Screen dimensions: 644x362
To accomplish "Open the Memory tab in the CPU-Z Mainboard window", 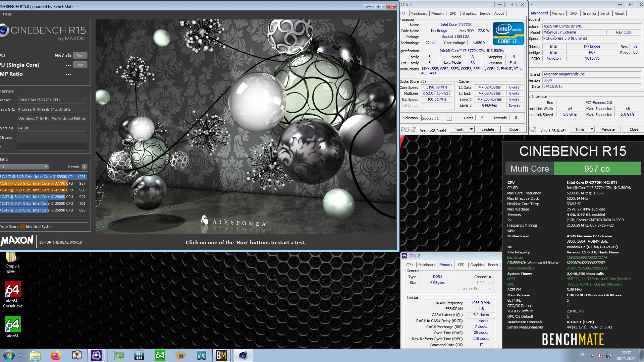I will coord(558,13).
